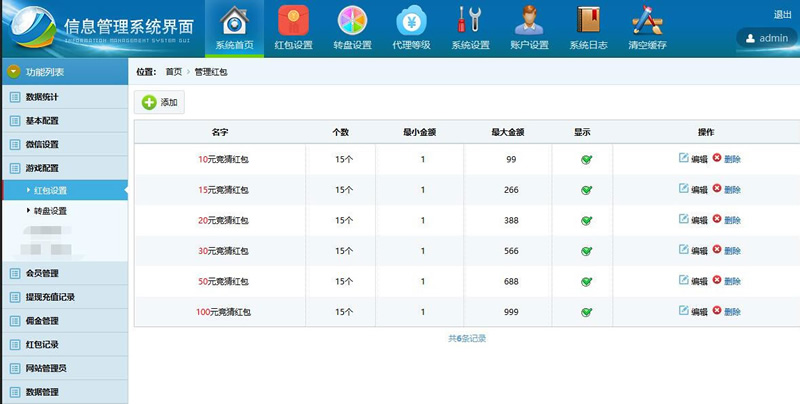Click the 转盘设置 color wheel icon

352,22
